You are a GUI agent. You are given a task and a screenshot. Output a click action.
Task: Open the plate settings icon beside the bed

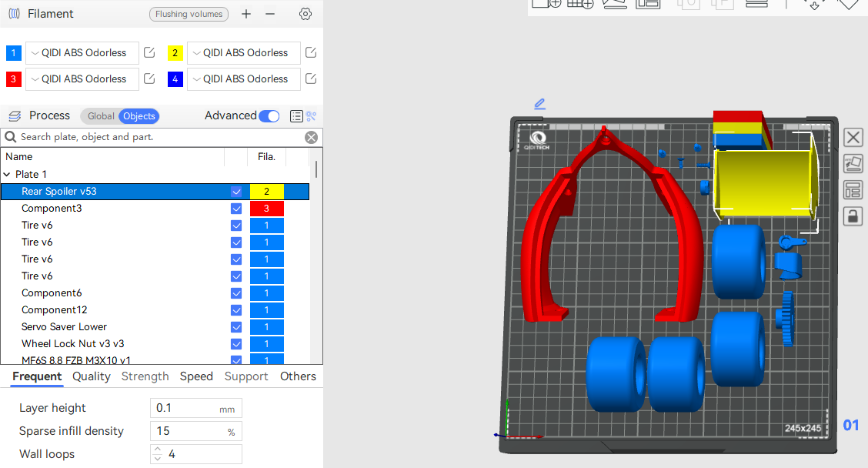coord(853,190)
